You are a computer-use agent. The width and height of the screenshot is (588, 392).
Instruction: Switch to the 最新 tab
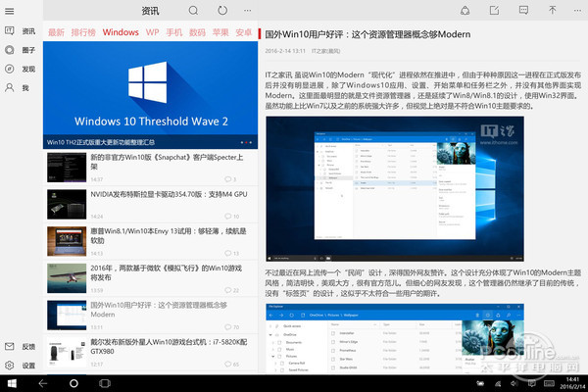[x=56, y=32]
